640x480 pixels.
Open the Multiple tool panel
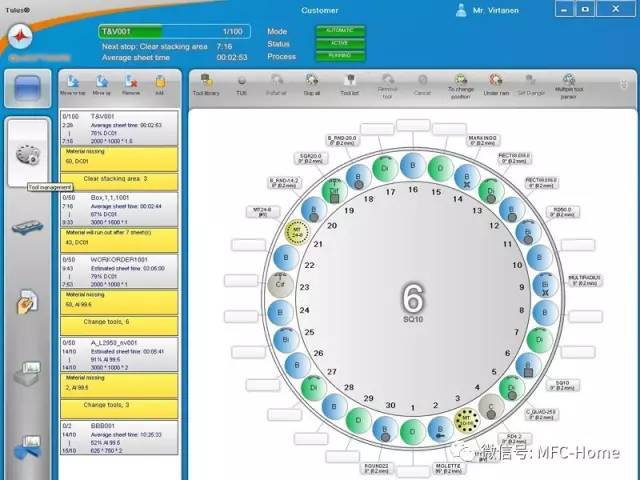coord(567,83)
